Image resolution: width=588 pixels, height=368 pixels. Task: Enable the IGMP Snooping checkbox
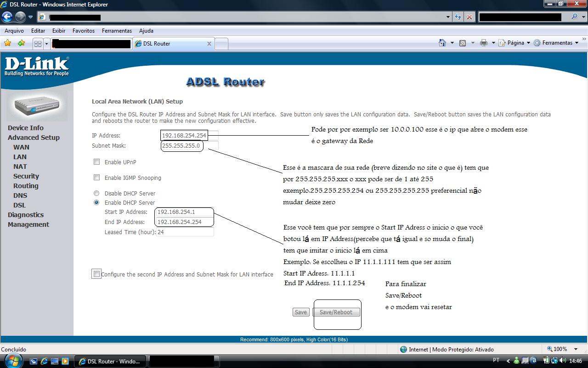pyautogui.click(x=96, y=178)
